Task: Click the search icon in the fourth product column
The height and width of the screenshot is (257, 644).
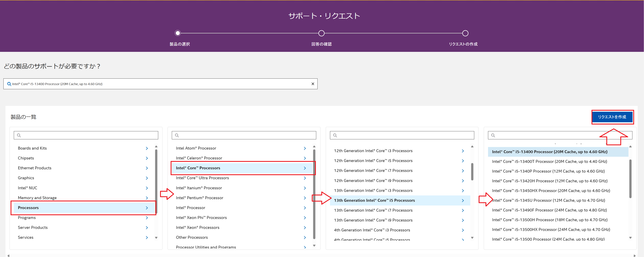Action: click(493, 135)
